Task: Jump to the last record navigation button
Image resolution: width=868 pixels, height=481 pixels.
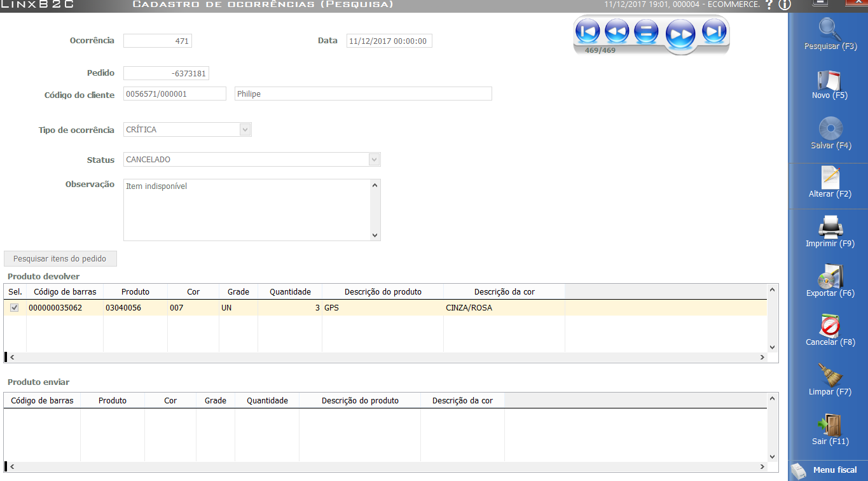Action: pyautogui.click(x=714, y=31)
